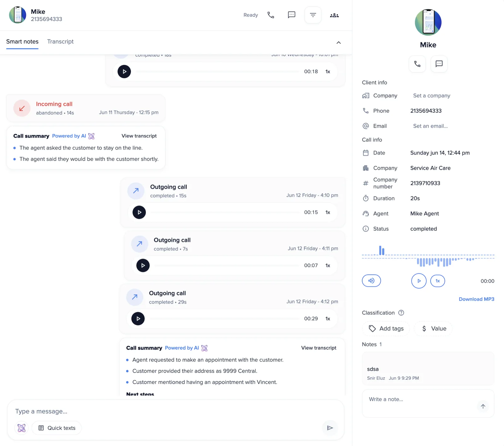The image size is (504, 446).
Task: Click AI icon in appointment call summary
Action: [x=204, y=348]
